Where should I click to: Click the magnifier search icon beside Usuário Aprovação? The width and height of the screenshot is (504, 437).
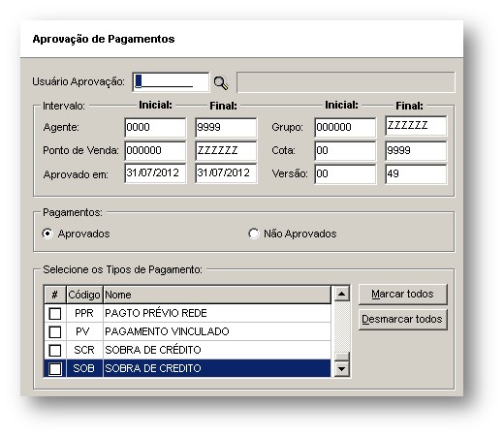pos(221,82)
